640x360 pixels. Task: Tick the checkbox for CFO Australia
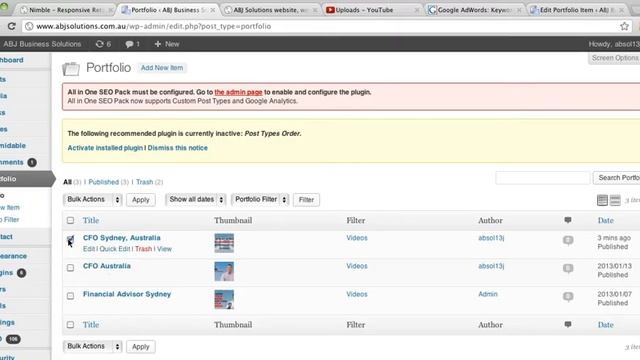pyautogui.click(x=70, y=268)
